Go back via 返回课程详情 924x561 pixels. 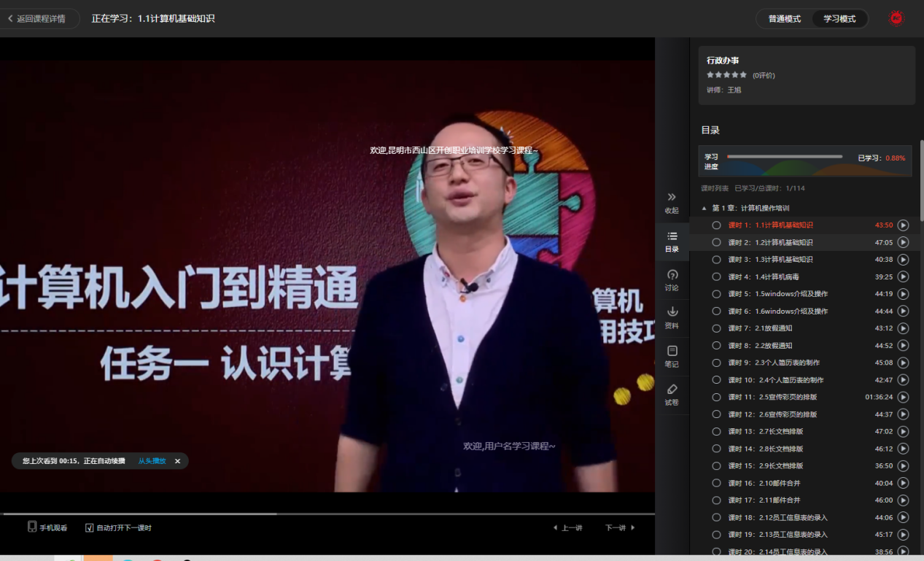36,19
